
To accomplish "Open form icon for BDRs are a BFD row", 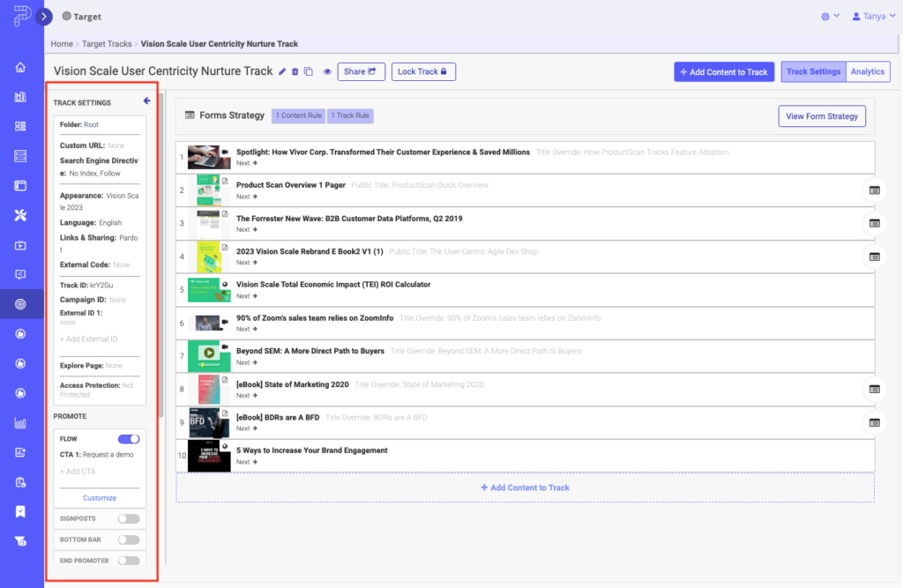I will point(874,423).
